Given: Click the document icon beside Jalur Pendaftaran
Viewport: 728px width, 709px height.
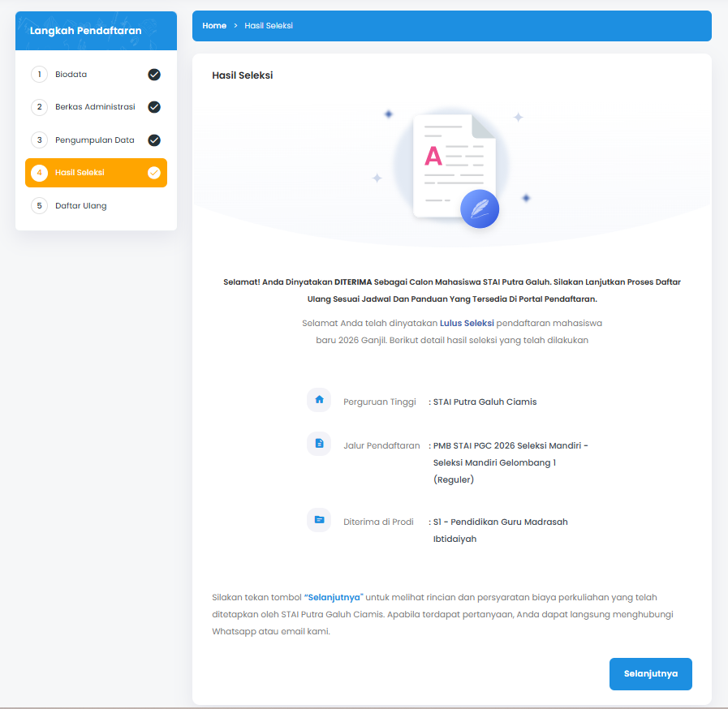Looking at the screenshot, I should [319, 444].
